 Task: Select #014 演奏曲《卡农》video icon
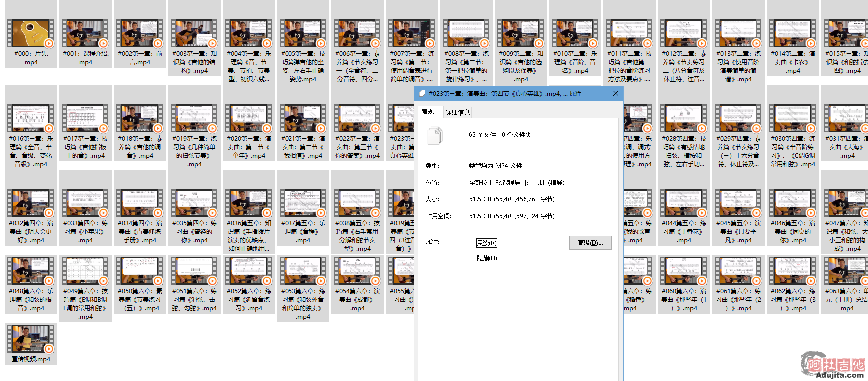click(793, 33)
